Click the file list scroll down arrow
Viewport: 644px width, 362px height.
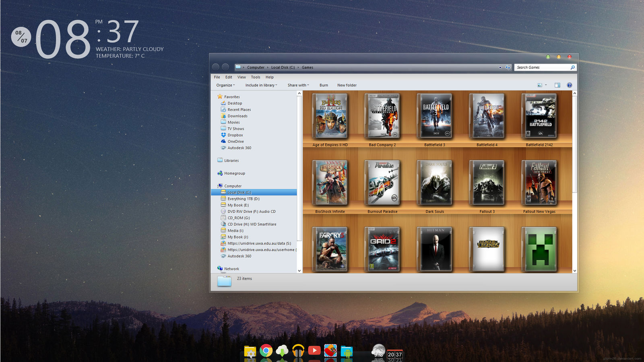click(574, 271)
